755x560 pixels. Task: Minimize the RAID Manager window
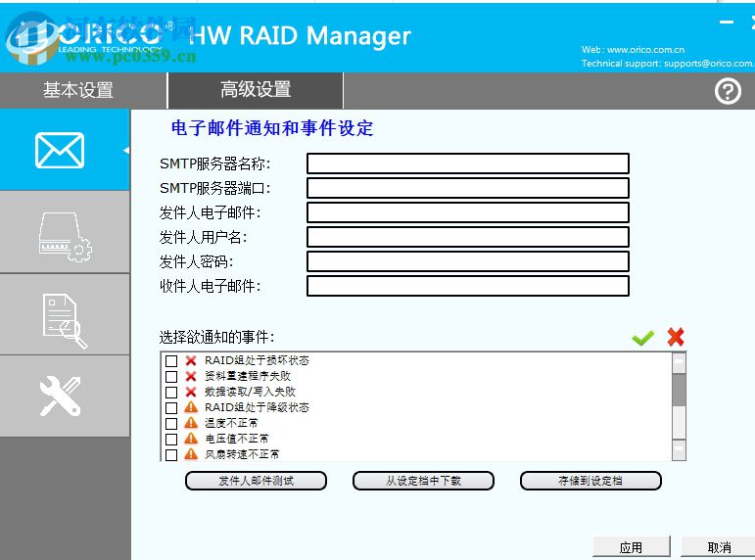(x=727, y=23)
